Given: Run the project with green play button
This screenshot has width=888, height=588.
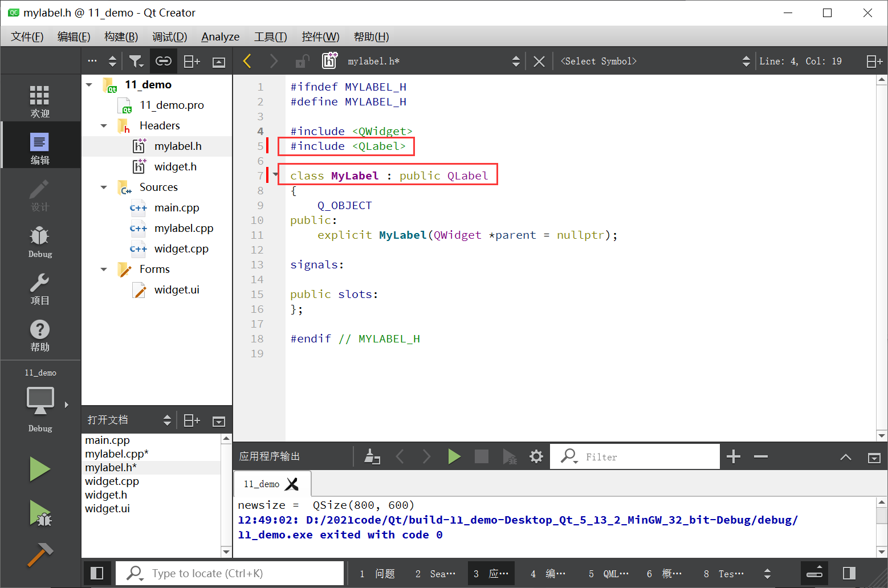Looking at the screenshot, I should [40, 469].
